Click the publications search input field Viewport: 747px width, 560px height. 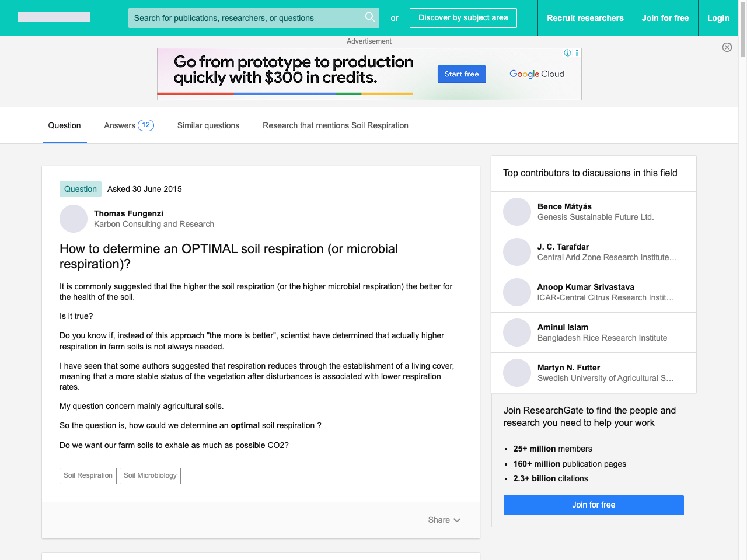(245, 17)
